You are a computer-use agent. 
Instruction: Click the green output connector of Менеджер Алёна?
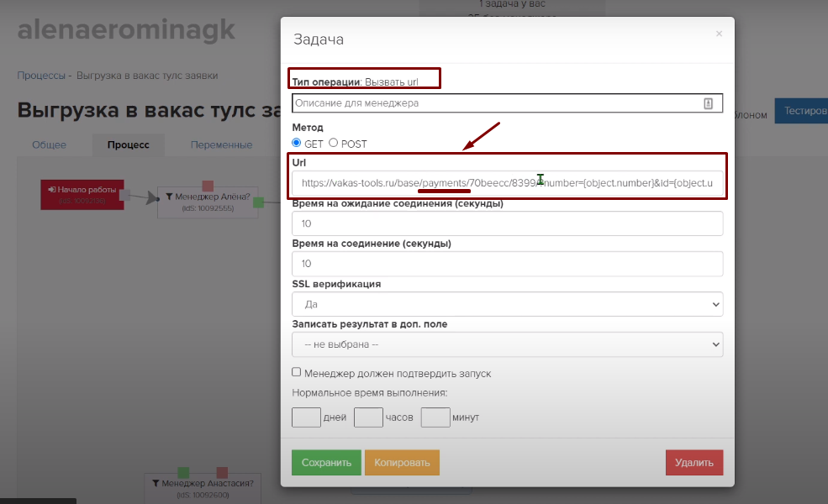[x=259, y=202]
